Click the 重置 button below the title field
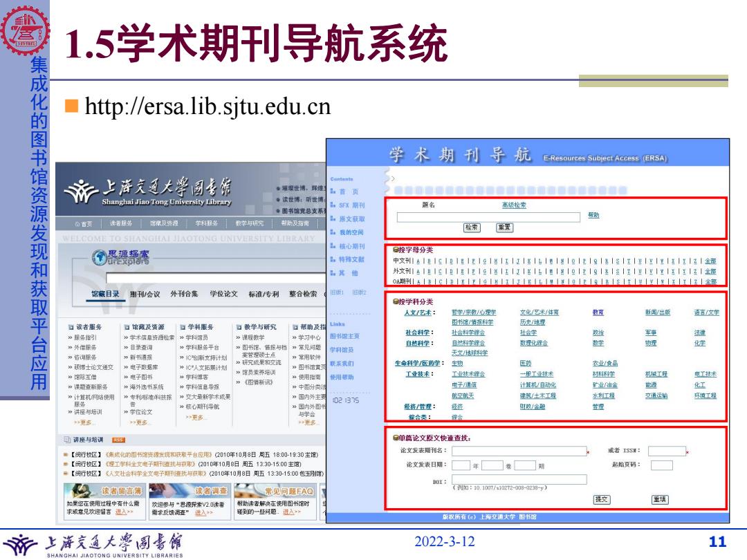Viewport: 747px width, 560px height. coord(504,227)
